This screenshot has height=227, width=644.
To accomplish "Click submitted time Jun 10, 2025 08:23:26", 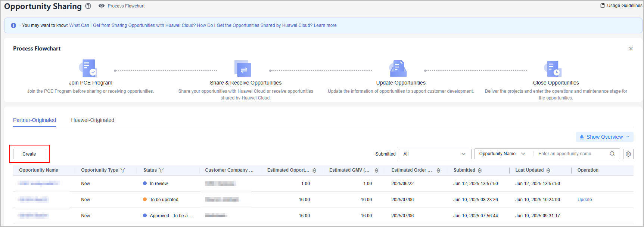I will coord(476,200).
